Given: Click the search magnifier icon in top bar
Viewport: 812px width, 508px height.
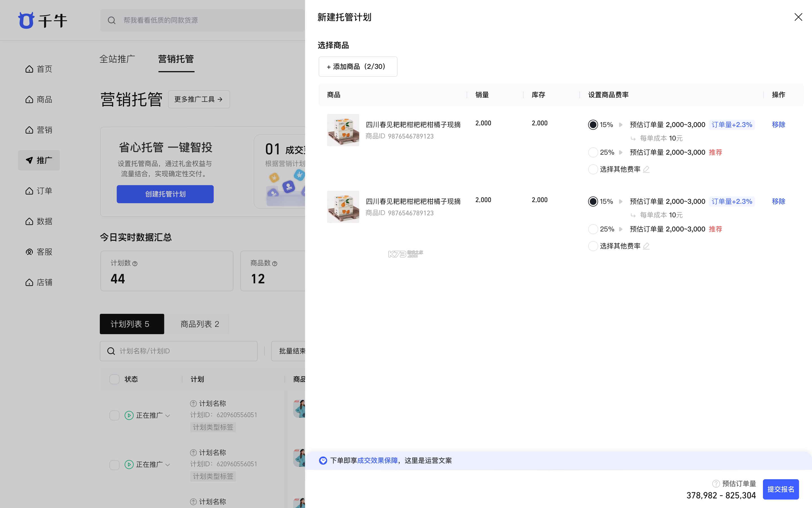Looking at the screenshot, I should pos(112,21).
